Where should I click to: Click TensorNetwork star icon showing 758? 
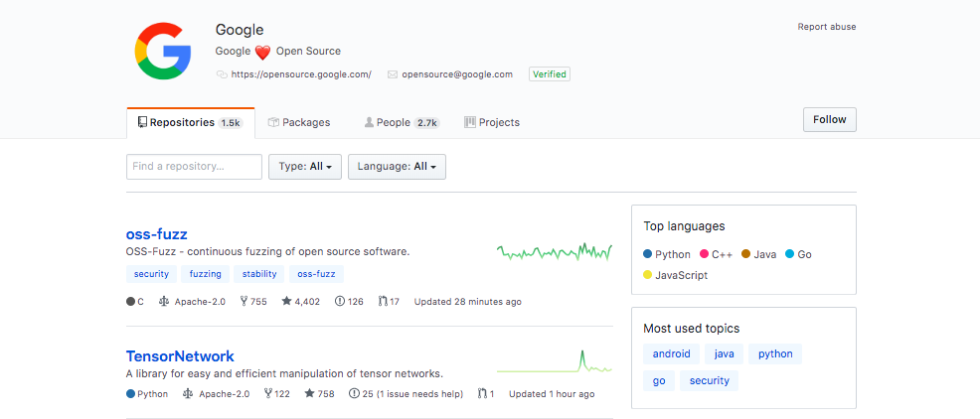(x=309, y=393)
